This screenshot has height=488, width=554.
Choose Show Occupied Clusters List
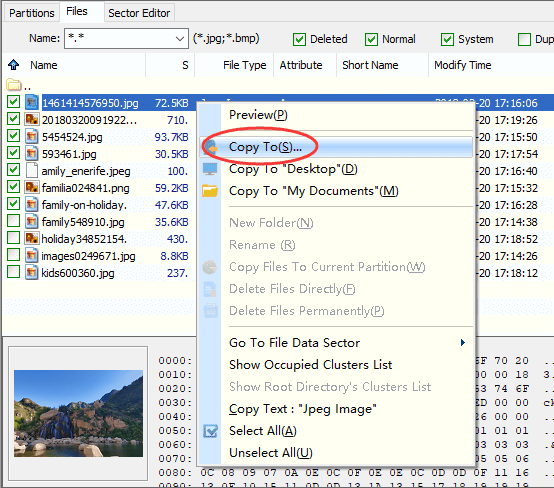(311, 365)
